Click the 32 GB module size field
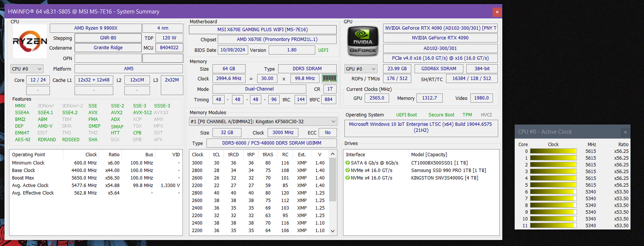This screenshot has height=246, width=644. (x=227, y=133)
